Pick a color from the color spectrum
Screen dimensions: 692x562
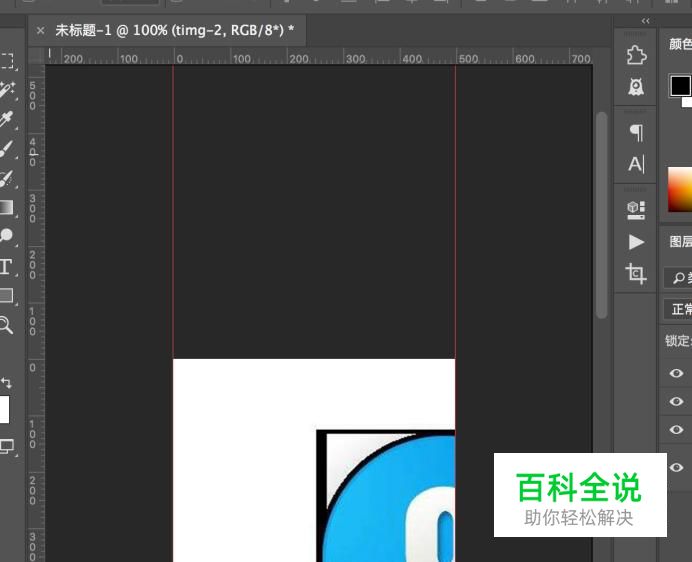click(x=680, y=189)
